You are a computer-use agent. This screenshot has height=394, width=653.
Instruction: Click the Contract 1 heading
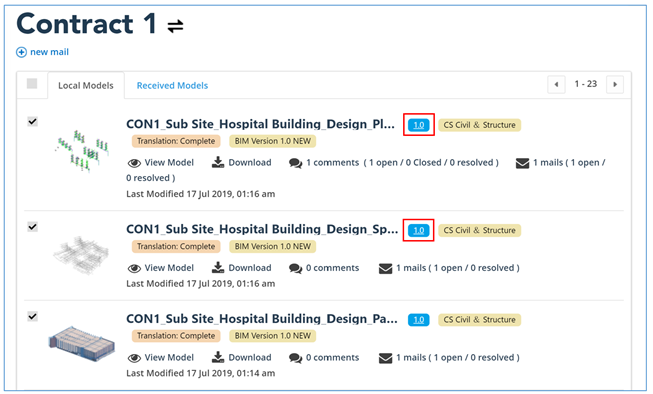point(86,24)
